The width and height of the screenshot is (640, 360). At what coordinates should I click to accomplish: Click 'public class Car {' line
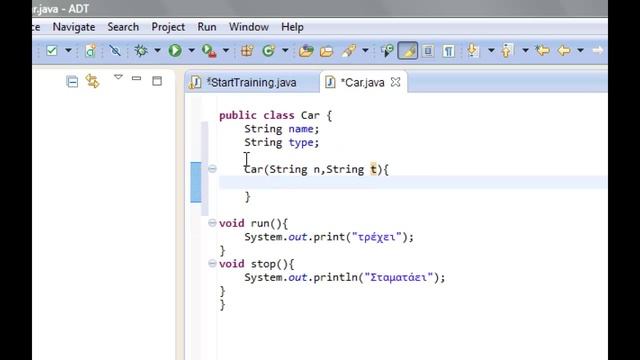tap(276, 116)
